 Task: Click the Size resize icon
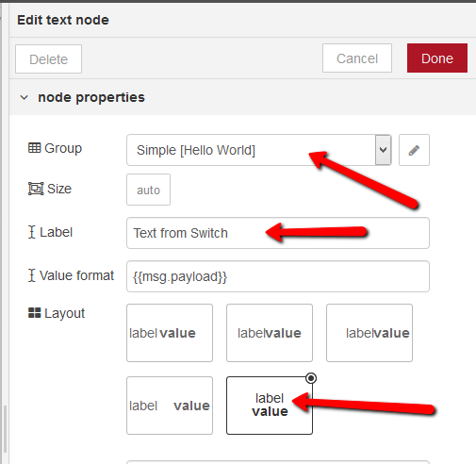(x=36, y=189)
